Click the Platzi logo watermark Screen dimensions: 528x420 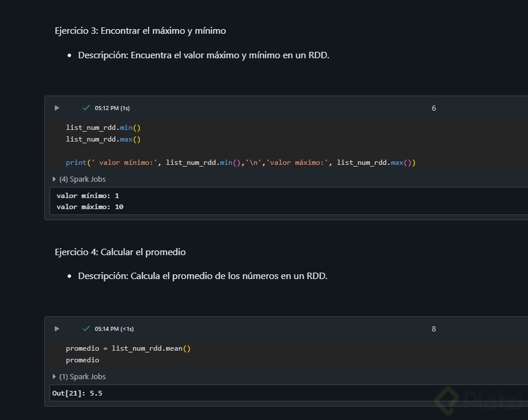tap(478, 401)
